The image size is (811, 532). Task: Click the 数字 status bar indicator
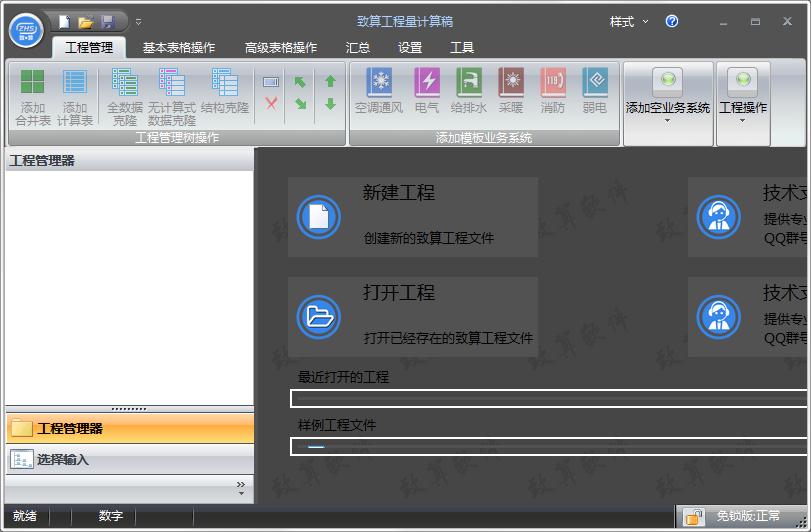[111, 515]
